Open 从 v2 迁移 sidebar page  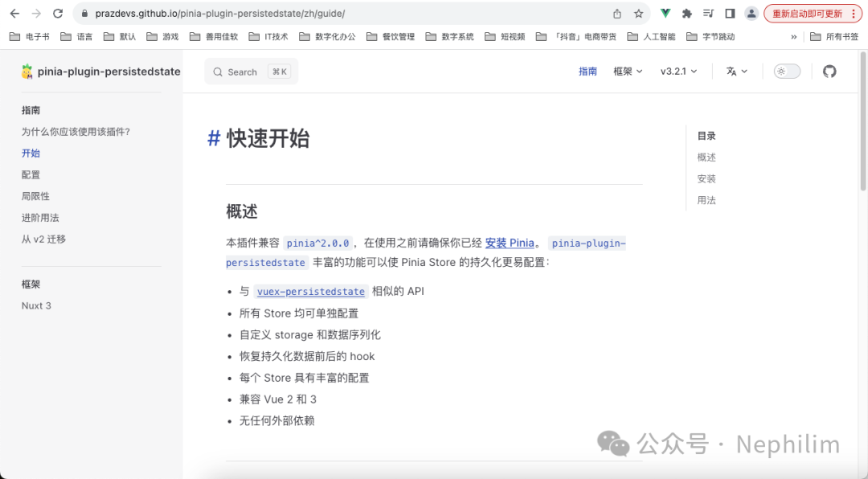(43, 239)
